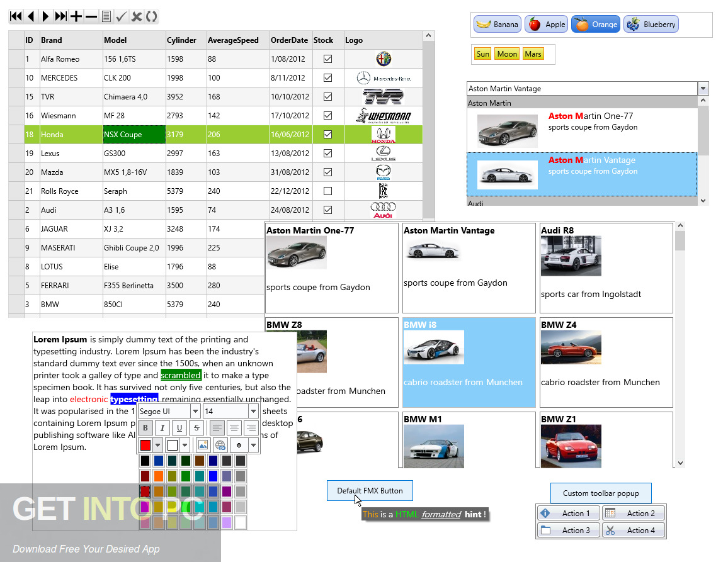Open the red text color dropdown arrow
The width and height of the screenshot is (728, 562).
click(x=158, y=445)
